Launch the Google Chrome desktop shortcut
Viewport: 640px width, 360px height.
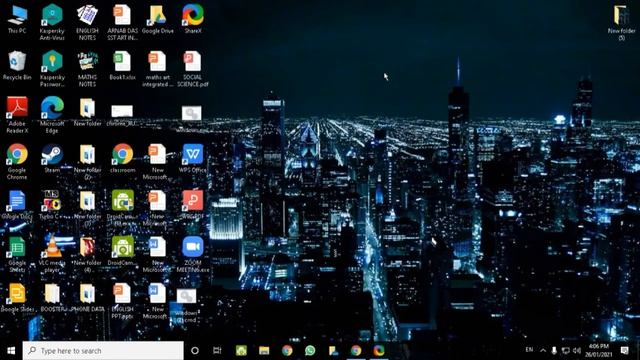[x=17, y=161]
